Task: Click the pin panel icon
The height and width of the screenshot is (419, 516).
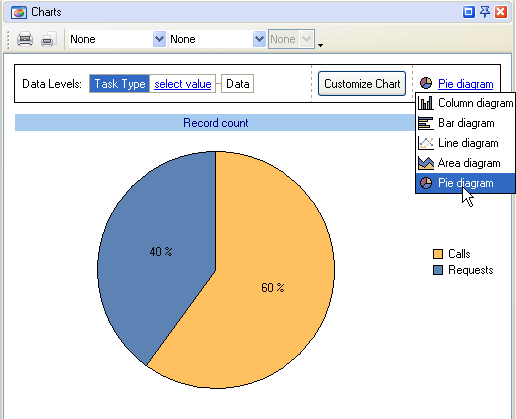Action: 485,12
